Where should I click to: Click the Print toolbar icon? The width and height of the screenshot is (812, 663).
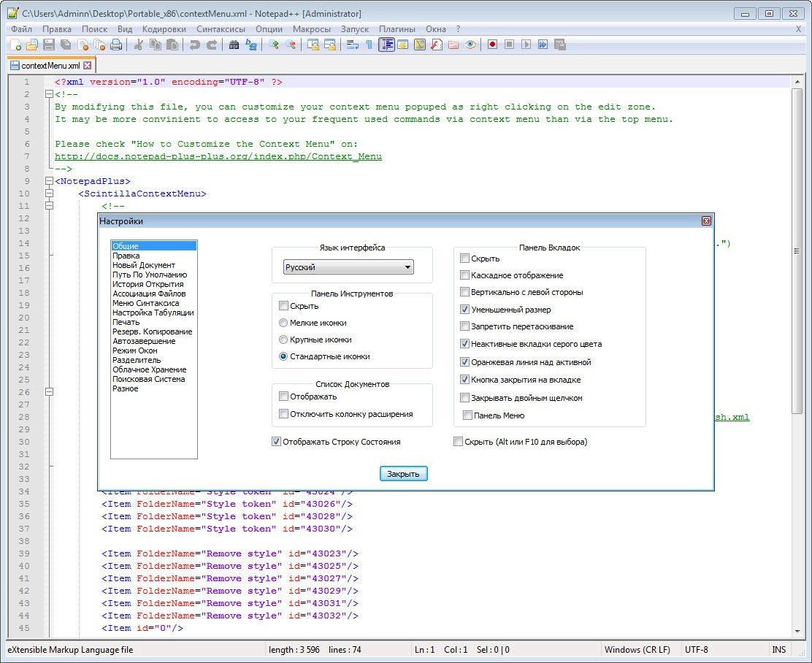click(x=116, y=45)
